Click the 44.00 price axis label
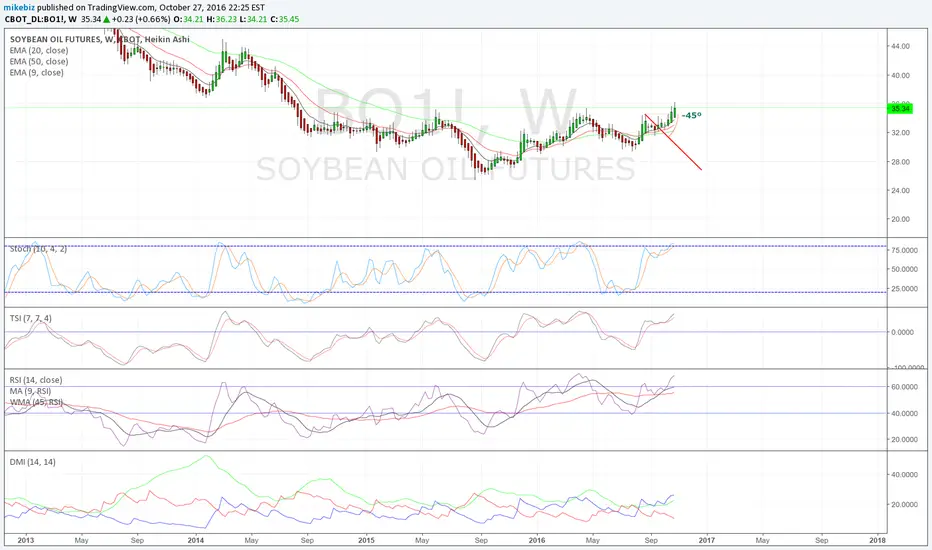 [x=900, y=46]
